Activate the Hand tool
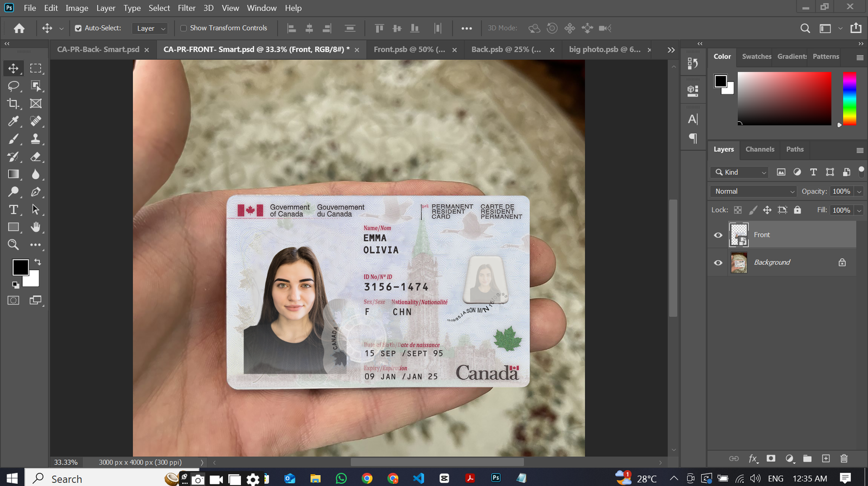Screen dimensions: 868x486 (36, 227)
